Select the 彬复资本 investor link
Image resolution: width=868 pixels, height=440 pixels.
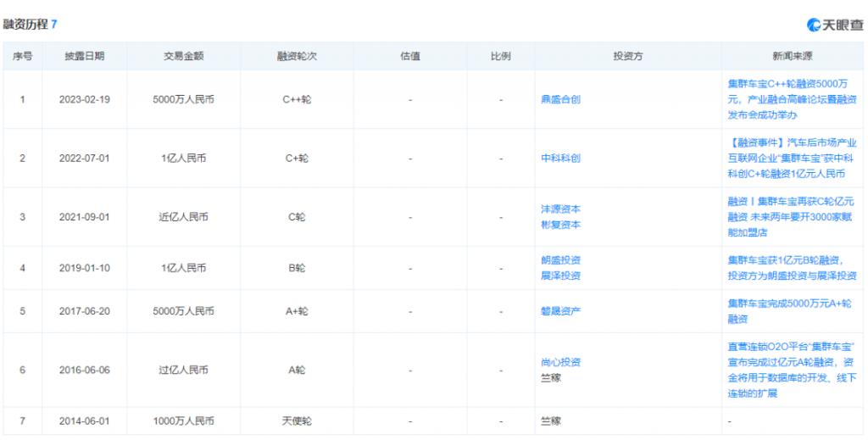pos(560,224)
